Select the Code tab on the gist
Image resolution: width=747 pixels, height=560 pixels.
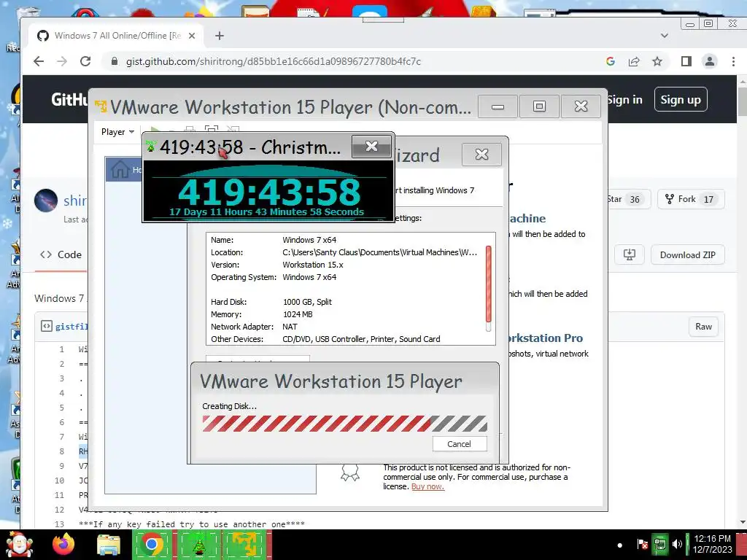click(x=61, y=254)
